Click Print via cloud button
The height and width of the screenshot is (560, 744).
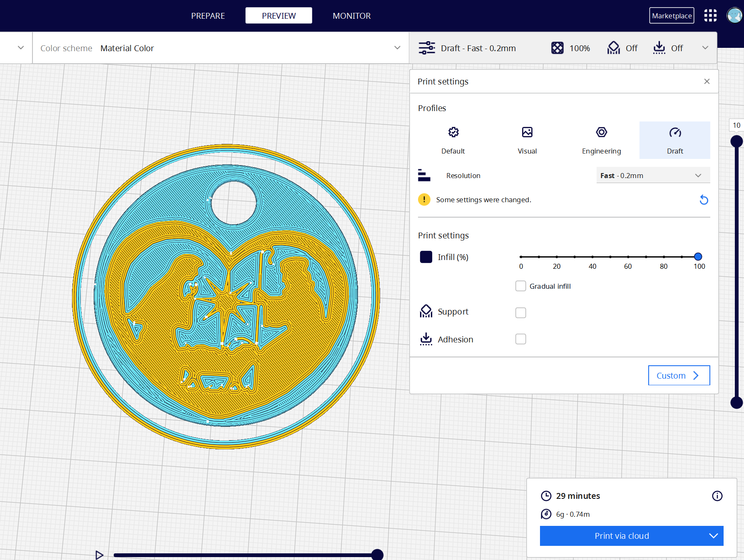(622, 536)
